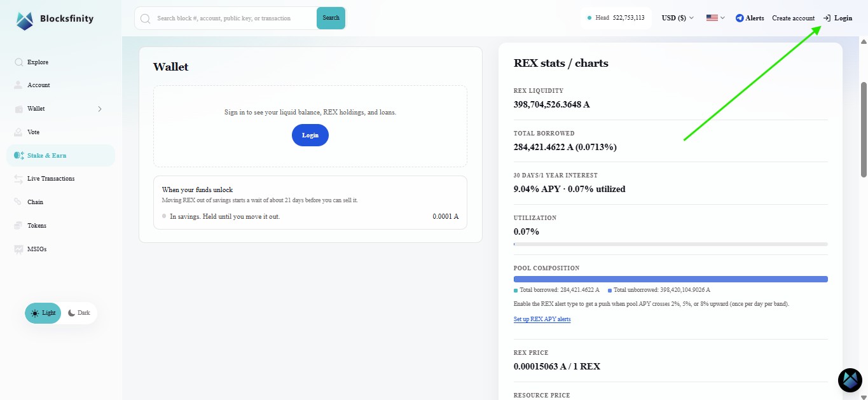Screen dimensions: 868x400
Task: Click Login in the top header
Action: click(x=837, y=18)
